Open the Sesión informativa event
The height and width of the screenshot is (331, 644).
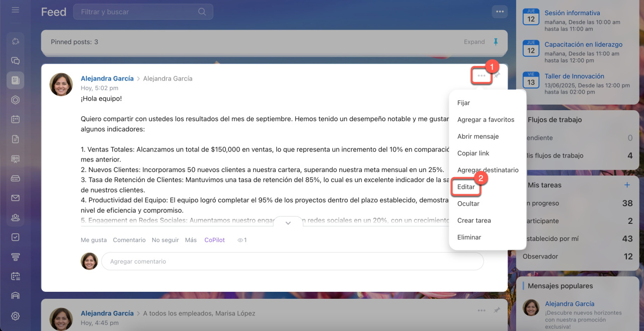[x=572, y=13]
